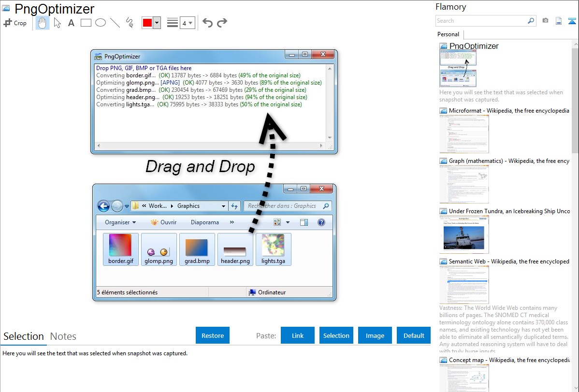Click the red drawing color swatch

147,23
